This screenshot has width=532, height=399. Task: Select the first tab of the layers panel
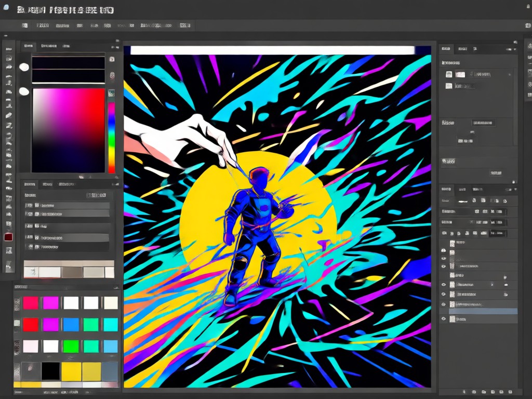[446, 189]
